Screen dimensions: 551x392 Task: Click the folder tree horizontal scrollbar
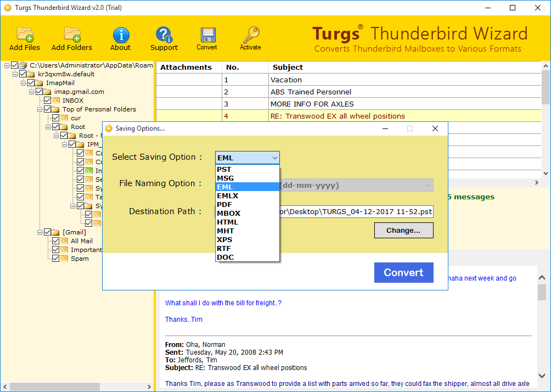click(77, 387)
